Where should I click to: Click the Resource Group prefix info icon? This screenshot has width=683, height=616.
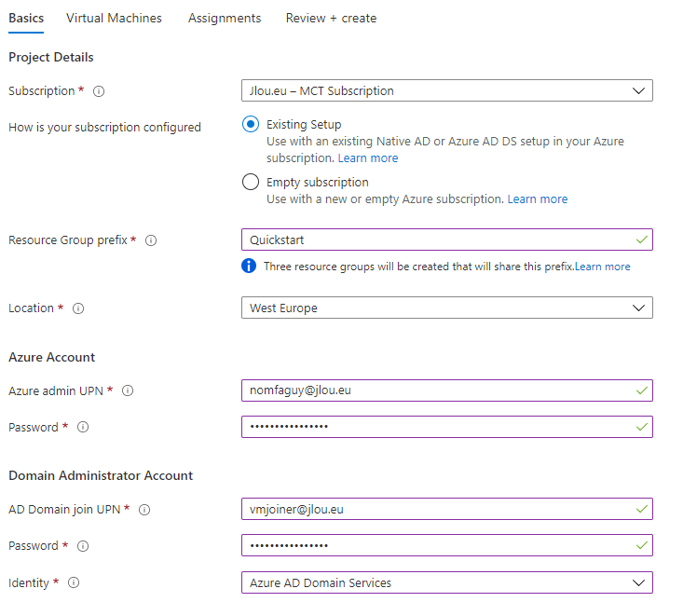(151, 240)
